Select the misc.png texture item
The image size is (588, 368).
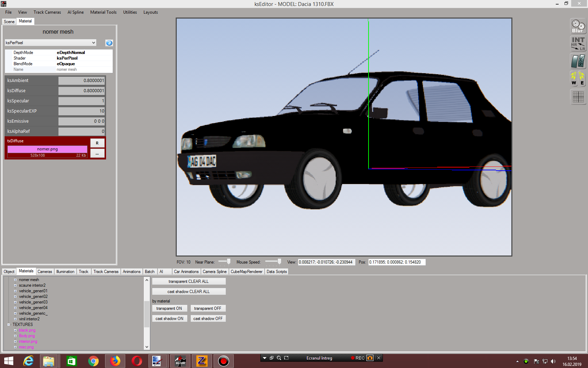click(x=26, y=347)
